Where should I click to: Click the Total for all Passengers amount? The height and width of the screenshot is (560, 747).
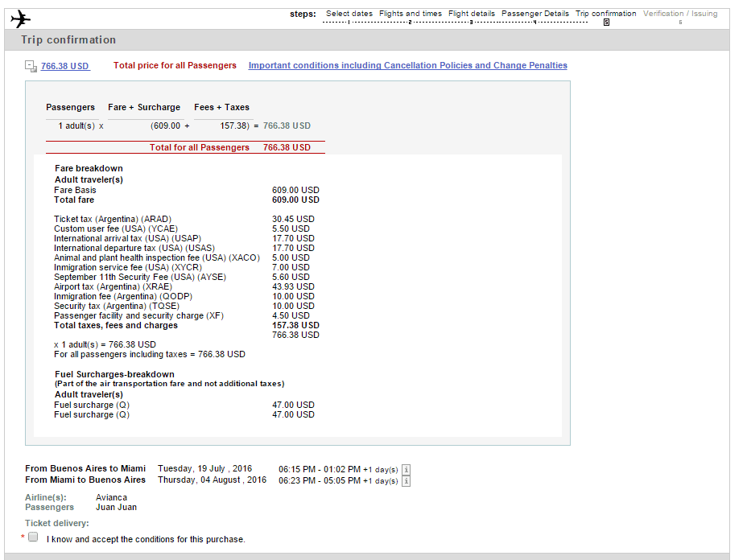(287, 147)
